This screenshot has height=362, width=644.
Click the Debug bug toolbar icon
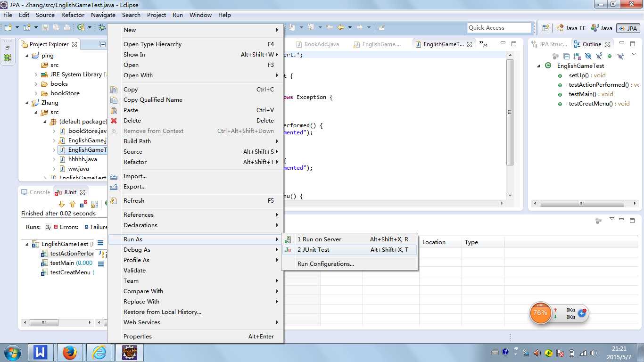(101, 28)
